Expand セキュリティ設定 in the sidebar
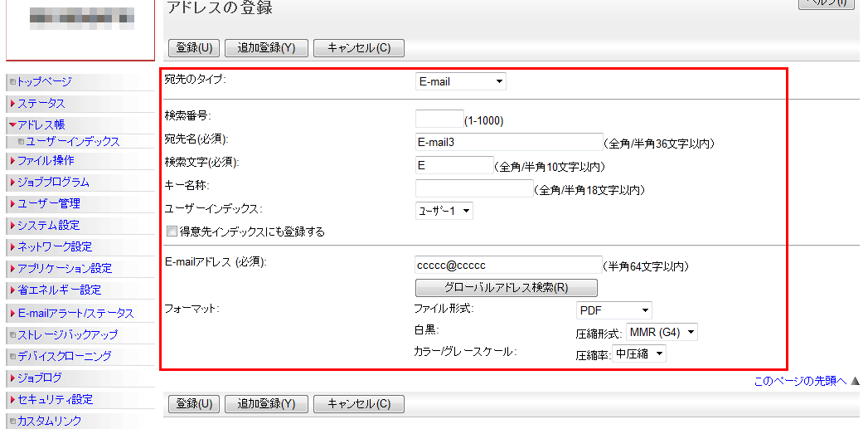This screenshot has width=868, height=429. tap(55, 399)
